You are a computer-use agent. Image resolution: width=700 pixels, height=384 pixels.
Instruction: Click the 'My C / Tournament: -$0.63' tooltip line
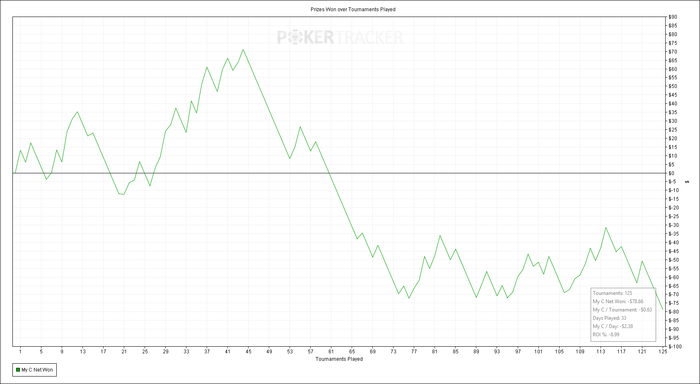pyautogui.click(x=622, y=309)
